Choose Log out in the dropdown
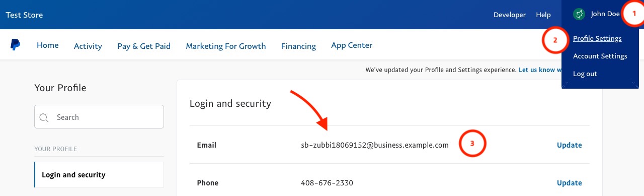 [x=585, y=74]
